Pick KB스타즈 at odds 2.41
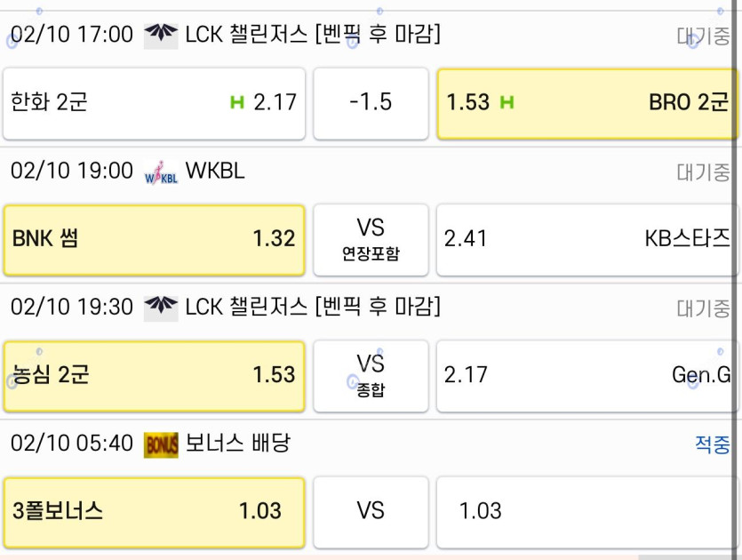 tap(586, 239)
